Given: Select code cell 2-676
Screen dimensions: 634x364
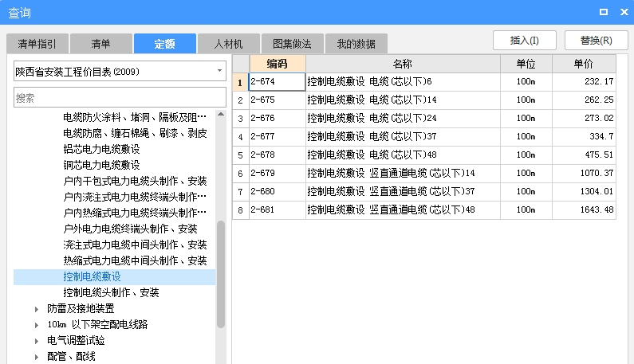Looking at the screenshot, I should coord(278,119).
